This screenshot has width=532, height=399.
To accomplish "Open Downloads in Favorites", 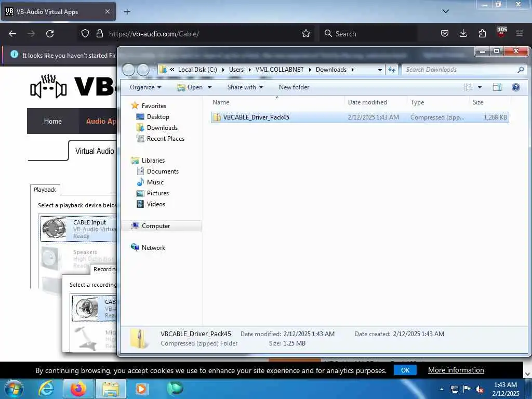I will click(x=162, y=128).
